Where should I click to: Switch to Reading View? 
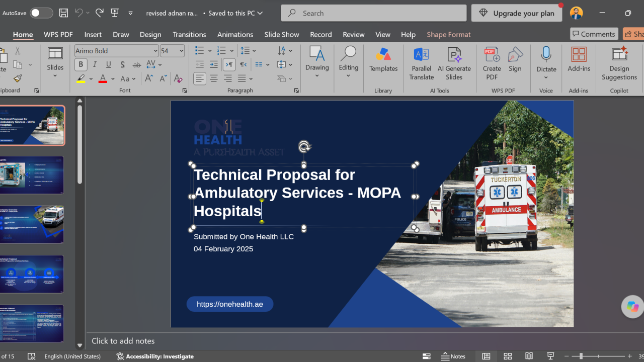point(529,356)
